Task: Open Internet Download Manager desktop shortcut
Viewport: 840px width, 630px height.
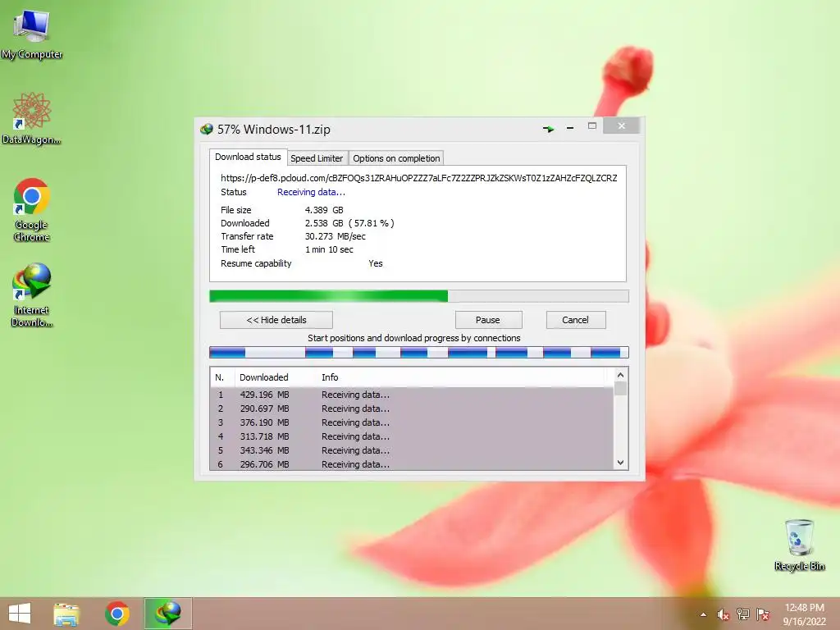Action: 32,294
